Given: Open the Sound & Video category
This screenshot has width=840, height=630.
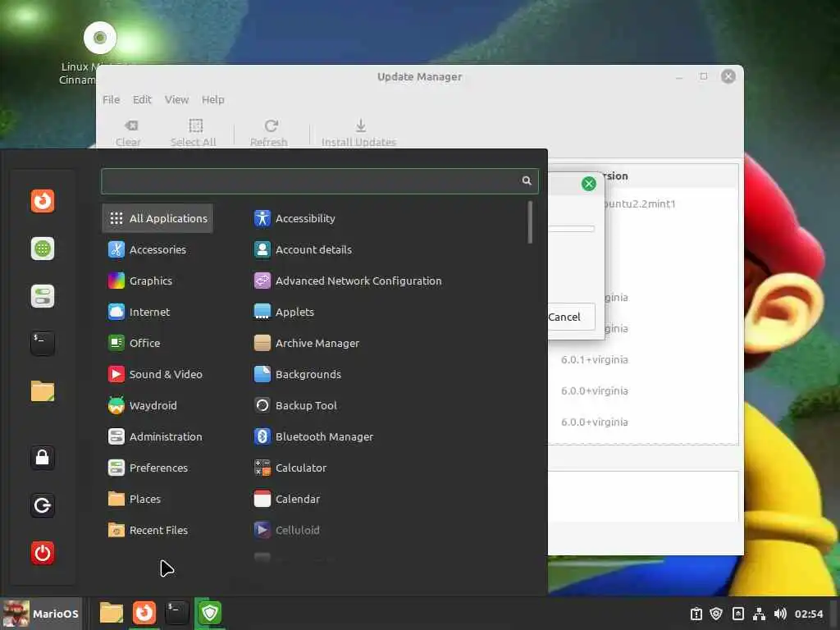Looking at the screenshot, I should click(x=155, y=374).
